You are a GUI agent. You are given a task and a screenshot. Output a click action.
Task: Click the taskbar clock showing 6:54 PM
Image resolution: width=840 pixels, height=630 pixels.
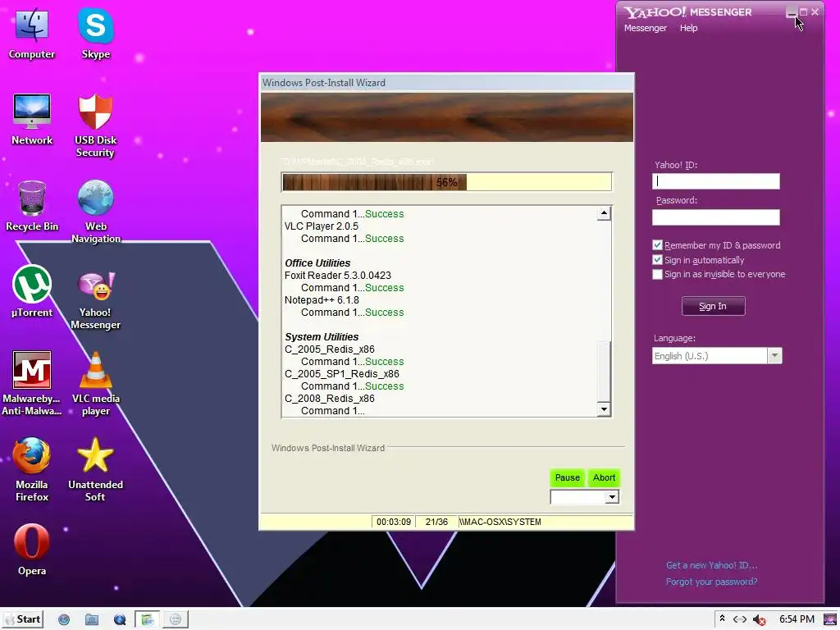(x=797, y=619)
